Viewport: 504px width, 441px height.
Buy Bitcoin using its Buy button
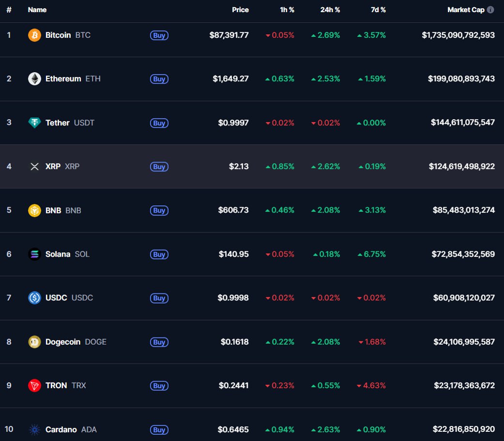coord(159,35)
